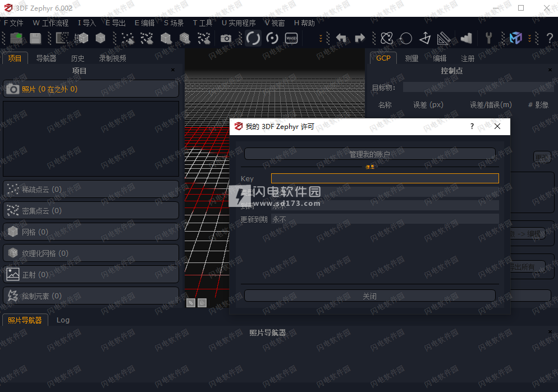This screenshot has width=558, height=392.
Task: Expand the 照片 (0 在之外 0) section
Action: pos(91,89)
